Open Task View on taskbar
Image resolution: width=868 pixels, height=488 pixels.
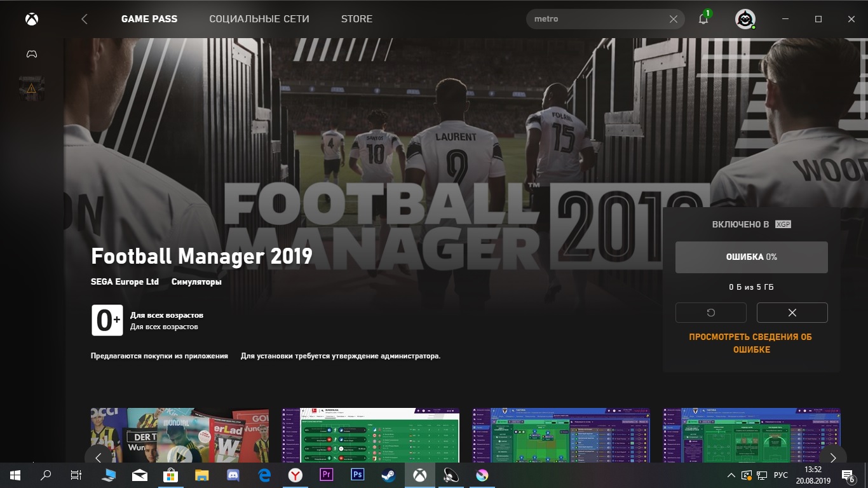[x=76, y=475]
